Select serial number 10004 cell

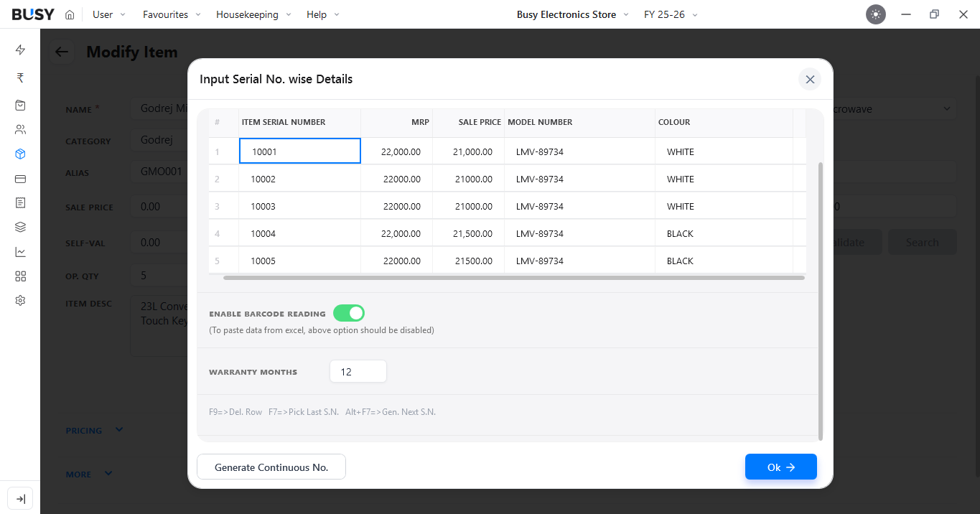(x=299, y=233)
